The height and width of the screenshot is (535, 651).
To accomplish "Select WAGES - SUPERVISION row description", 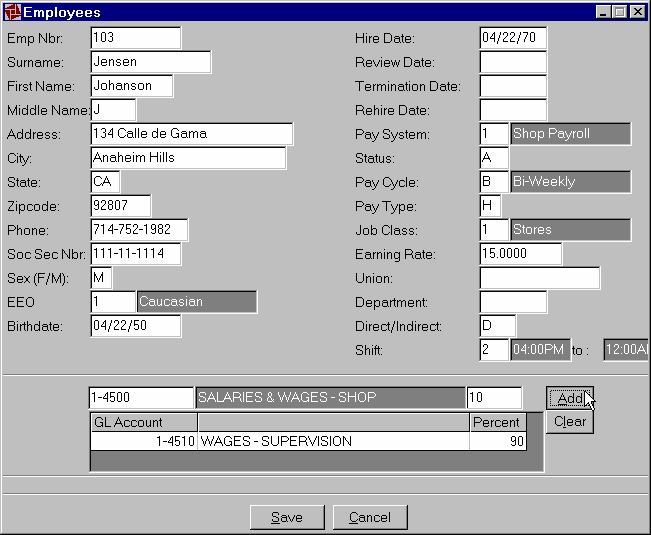I will click(x=333, y=441).
